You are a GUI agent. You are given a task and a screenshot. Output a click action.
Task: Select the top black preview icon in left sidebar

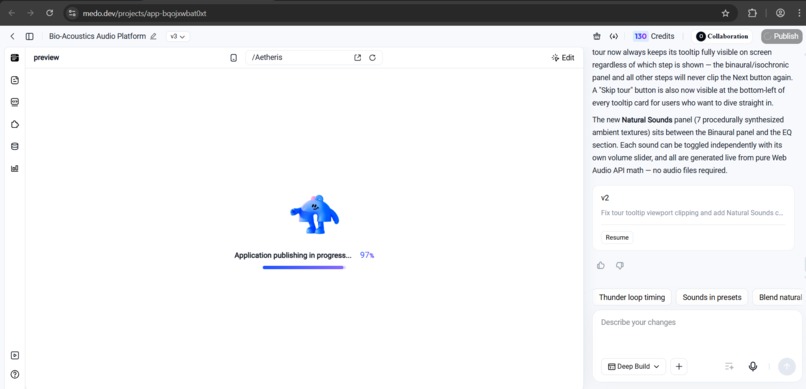(x=14, y=58)
